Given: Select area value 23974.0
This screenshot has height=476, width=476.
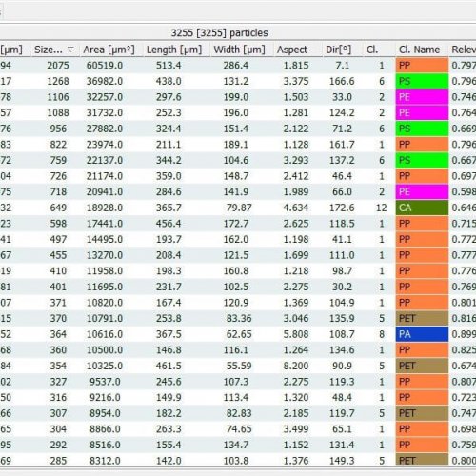Looking at the screenshot, I should click(x=105, y=145).
